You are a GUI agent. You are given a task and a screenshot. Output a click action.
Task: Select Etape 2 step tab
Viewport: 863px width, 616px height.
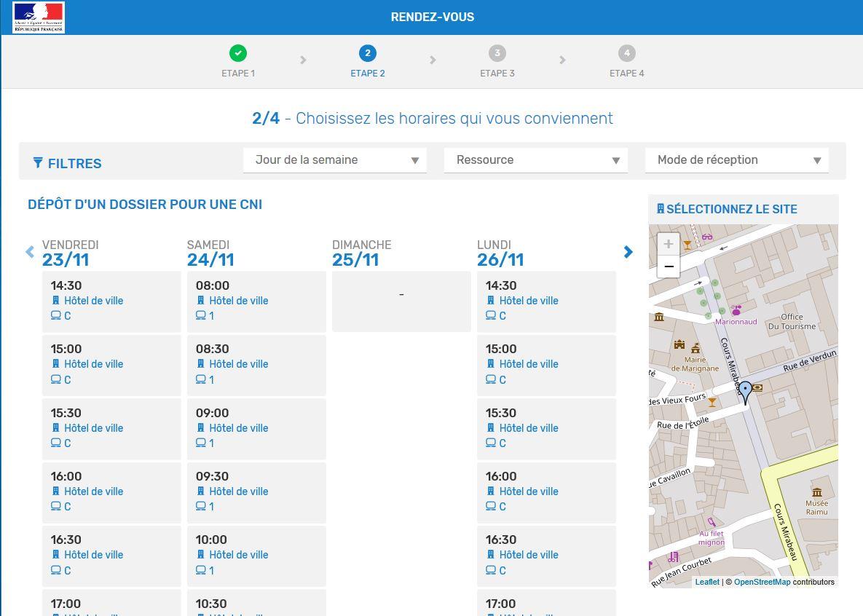[x=368, y=61]
